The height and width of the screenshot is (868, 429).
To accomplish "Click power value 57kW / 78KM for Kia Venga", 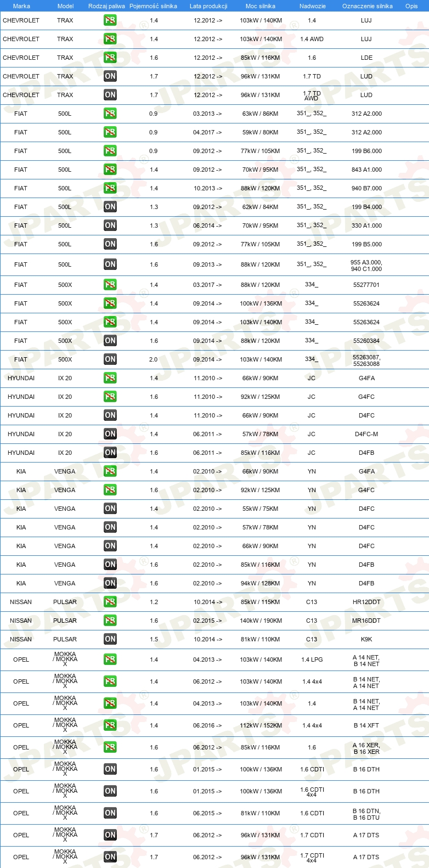I will [260, 527].
